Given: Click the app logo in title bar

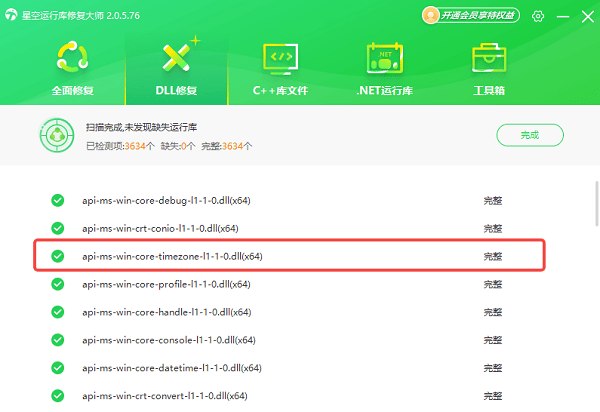Looking at the screenshot, I should 11,15.
